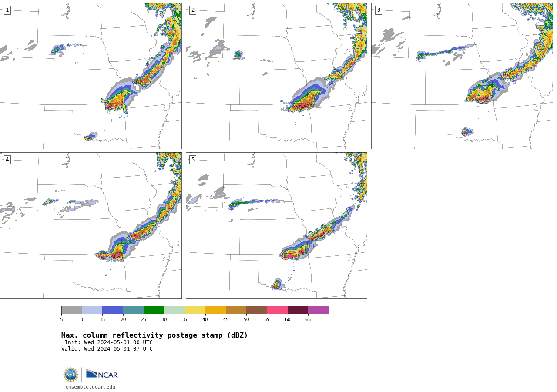
Task: Click the blue 15-20 dBZ swatch
Action: pyautogui.click(x=113, y=310)
